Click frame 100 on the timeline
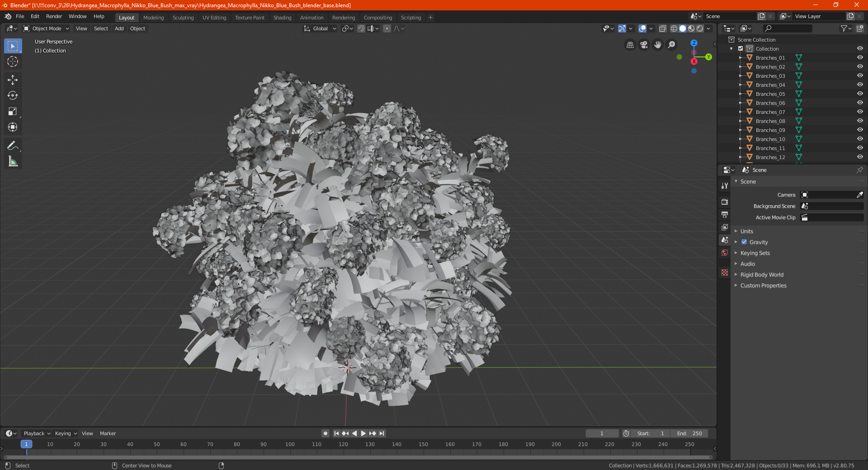Viewport: 868px width, 470px height. (290, 444)
